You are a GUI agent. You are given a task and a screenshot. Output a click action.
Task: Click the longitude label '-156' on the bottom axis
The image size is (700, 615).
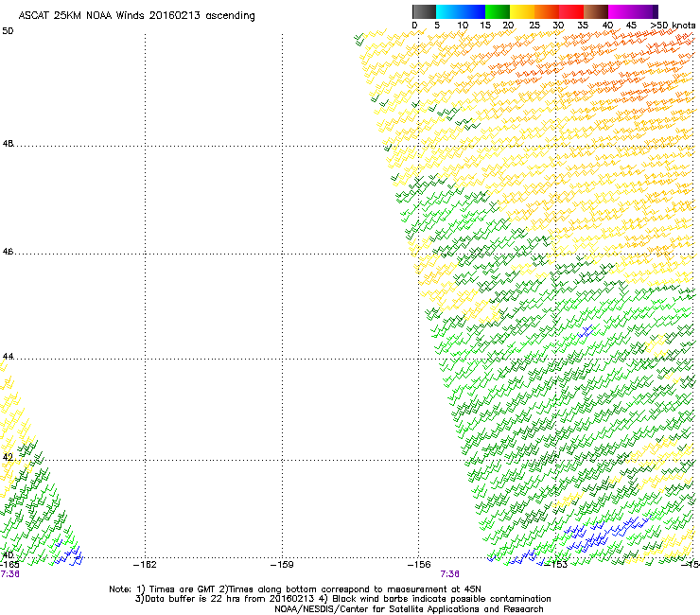pyautogui.click(x=419, y=565)
